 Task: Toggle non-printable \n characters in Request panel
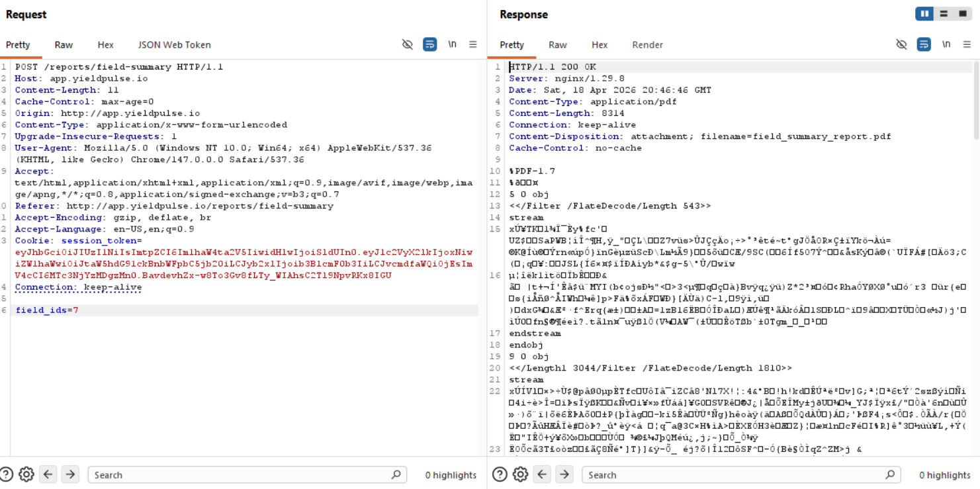point(453,44)
